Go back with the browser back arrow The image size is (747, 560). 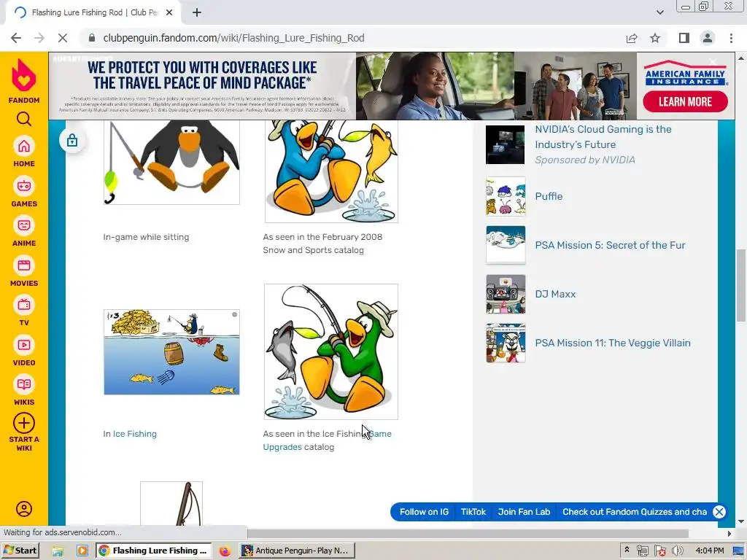(16, 38)
